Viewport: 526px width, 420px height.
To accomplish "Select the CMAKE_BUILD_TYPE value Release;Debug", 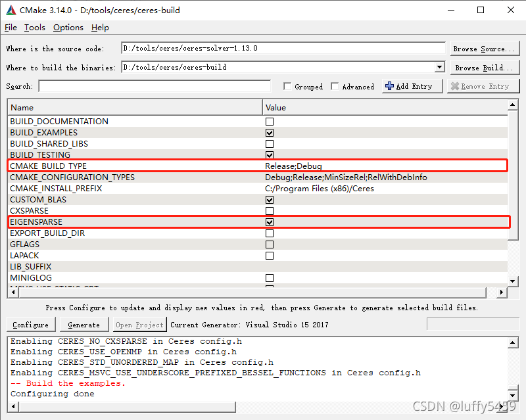I will coord(293,166).
